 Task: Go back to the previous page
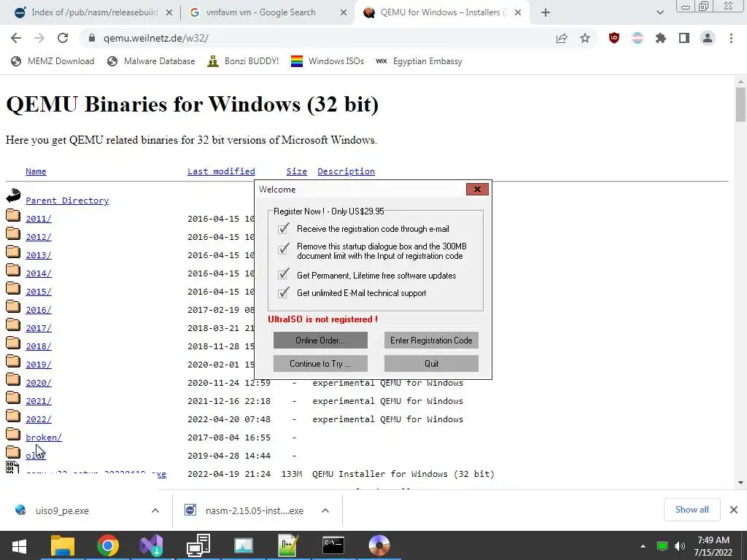(16, 38)
